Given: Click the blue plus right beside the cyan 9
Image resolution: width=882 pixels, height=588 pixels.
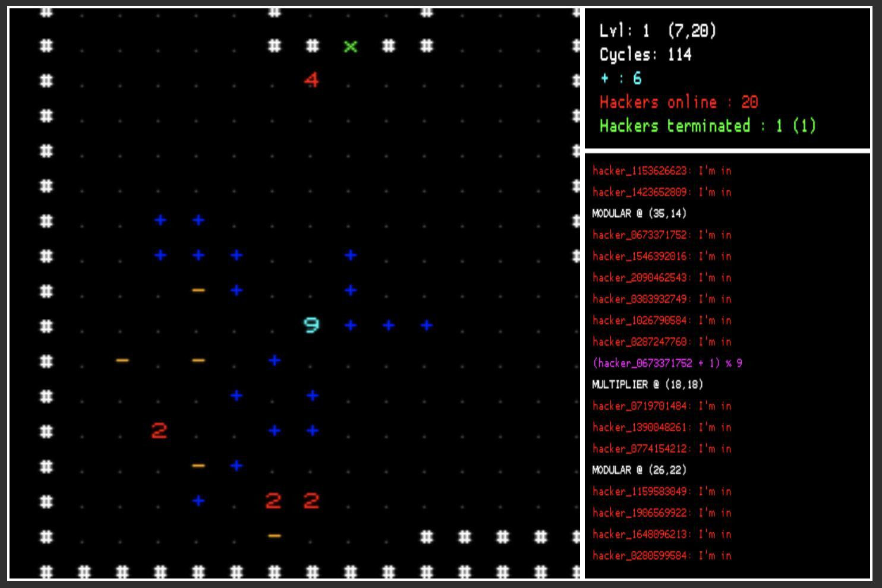Looking at the screenshot, I should click(x=351, y=325).
